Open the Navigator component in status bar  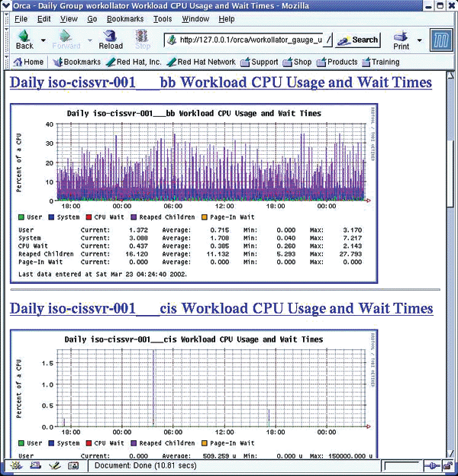pos(15,465)
